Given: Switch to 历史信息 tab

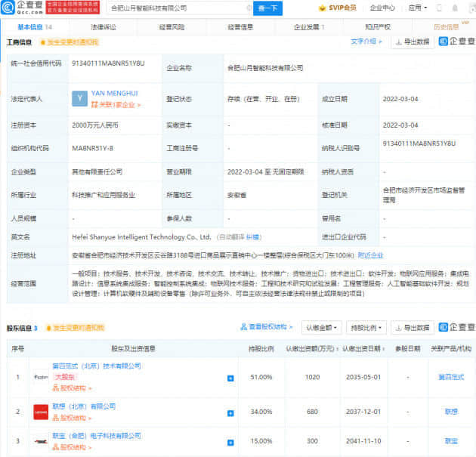Looking at the screenshot, I should (447, 27).
